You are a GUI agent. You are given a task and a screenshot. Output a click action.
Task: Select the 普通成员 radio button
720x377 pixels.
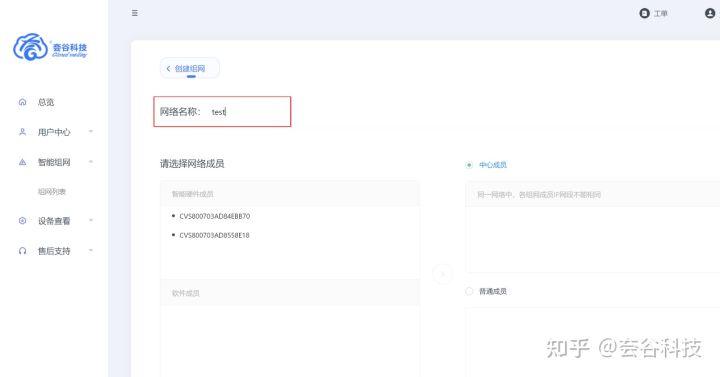click(469, 291)
